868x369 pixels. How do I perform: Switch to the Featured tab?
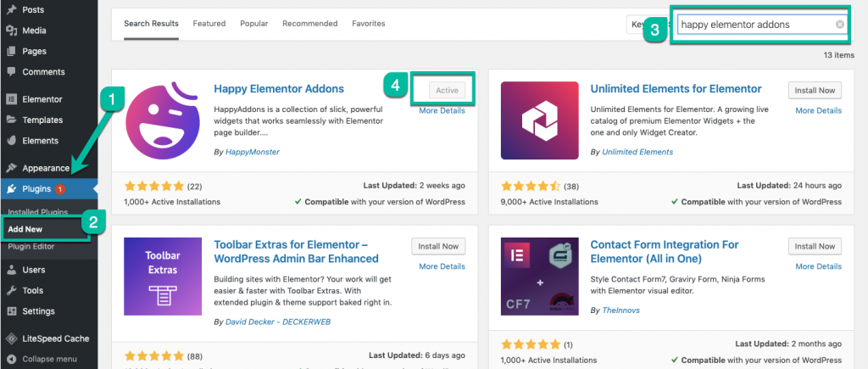(x=209, y=24)
